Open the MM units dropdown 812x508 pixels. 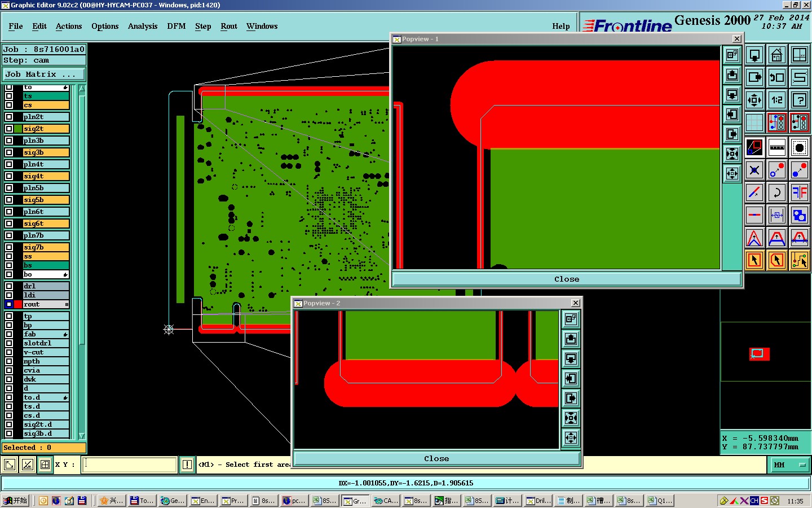pos(789,465)
